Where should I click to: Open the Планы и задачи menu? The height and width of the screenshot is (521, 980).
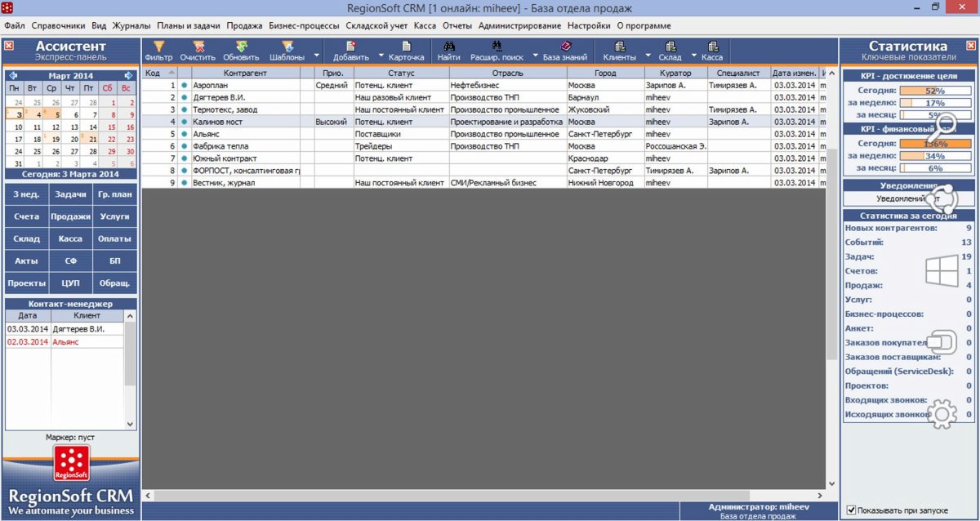click(189, 25)
